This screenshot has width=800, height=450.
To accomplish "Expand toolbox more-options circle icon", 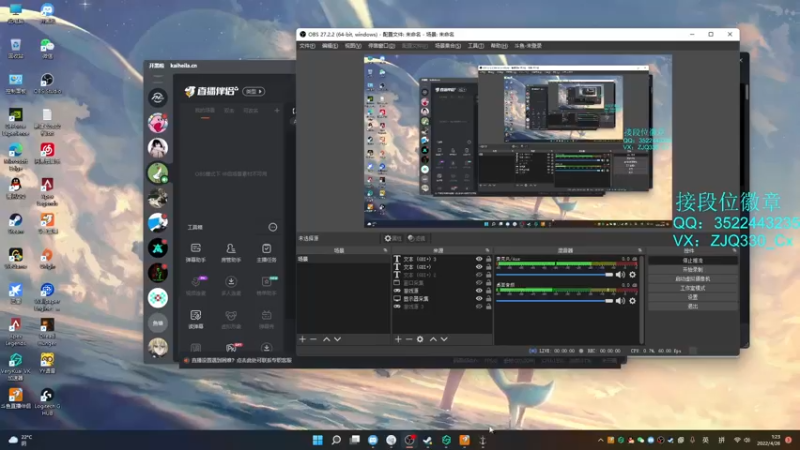I will click(x=273, y=227).
